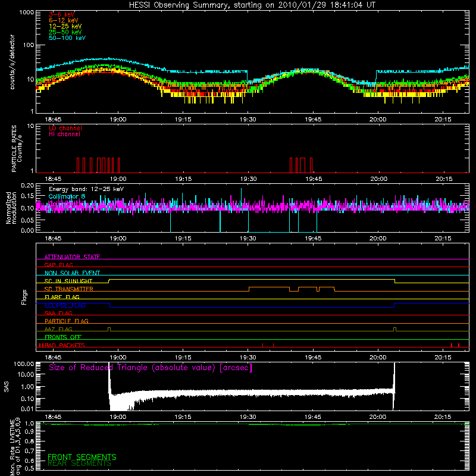Click the 0.7 tick on livetime axis
Image resolution: width=476 pixels, height=476 pixels.
coord(29,451)
